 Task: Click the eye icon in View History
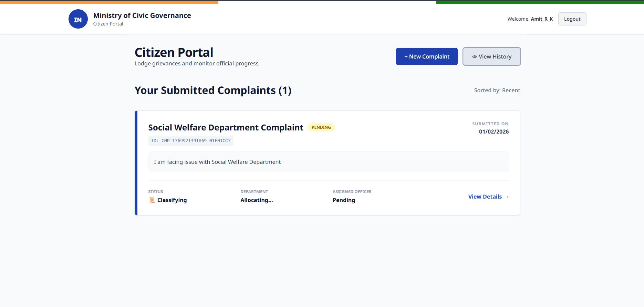click(474, 57)
